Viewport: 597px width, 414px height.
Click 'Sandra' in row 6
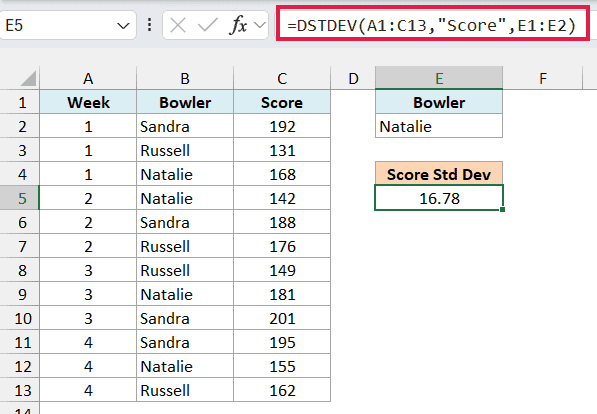(185, 222)
